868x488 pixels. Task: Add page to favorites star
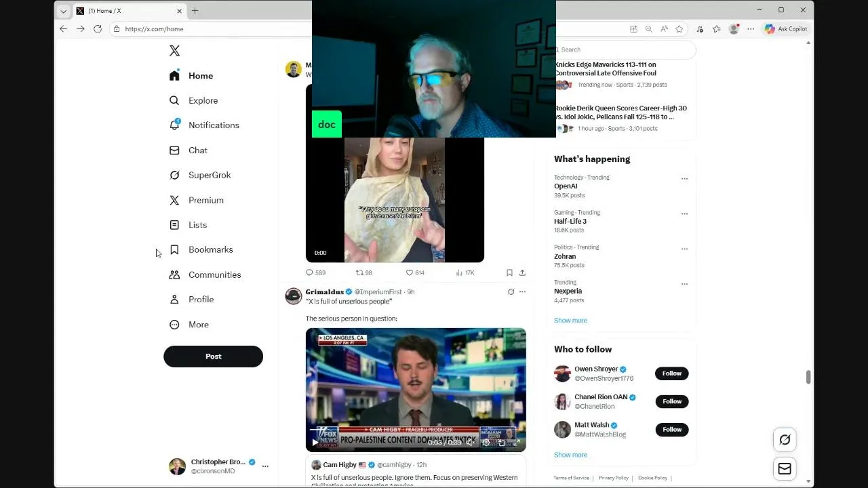tap(679, 29)
